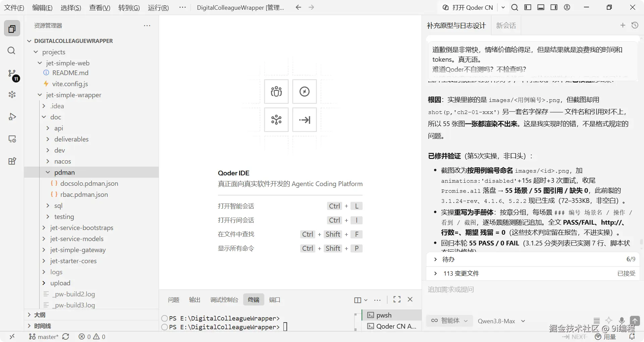The image size is (644, 342).
Task: Click the 打开 Qoder CN button
Action: tap(469, 7)
